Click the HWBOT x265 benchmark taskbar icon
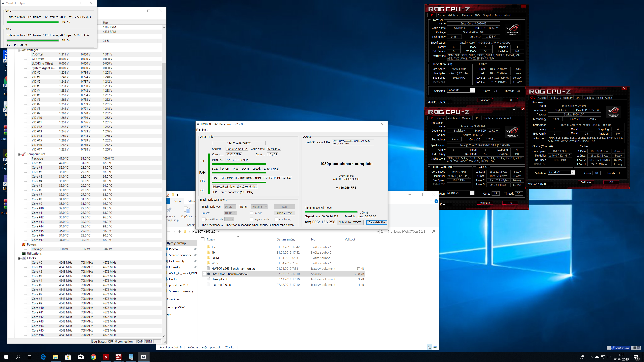The height and width of the screenshot is (362, 644). pyautogui.click(x=144, y=357)
